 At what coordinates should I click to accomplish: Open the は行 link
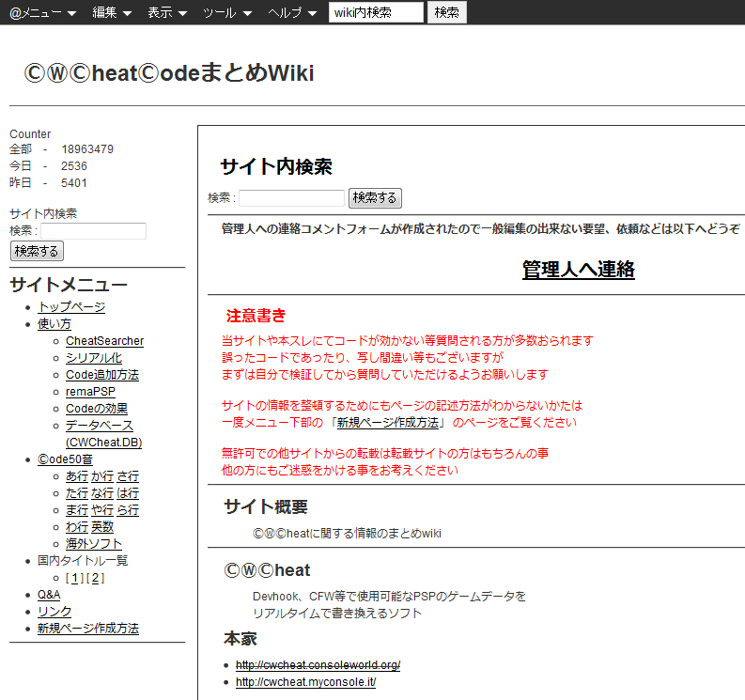[x=128, y=493]
